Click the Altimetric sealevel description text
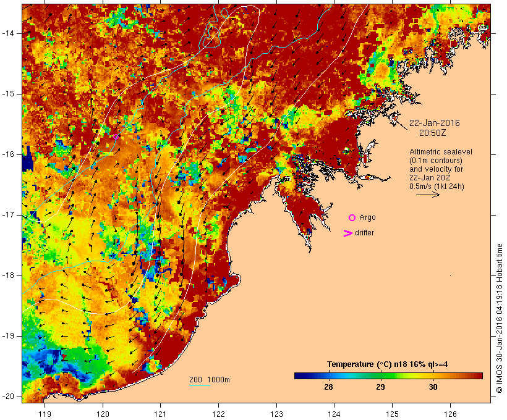The width and height of the screenshot is (507, 420). click(441, 169)
